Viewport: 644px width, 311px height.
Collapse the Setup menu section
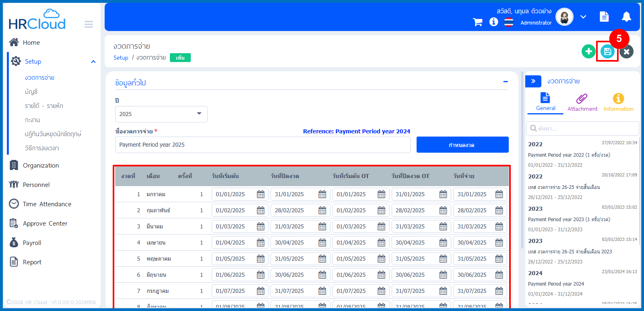click(x=93, y=62)
